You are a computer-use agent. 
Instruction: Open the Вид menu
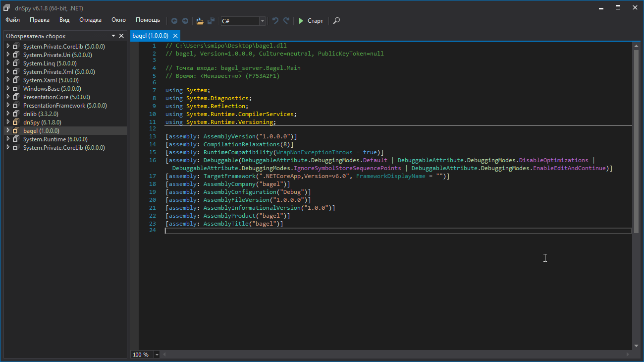click(64, 20)
